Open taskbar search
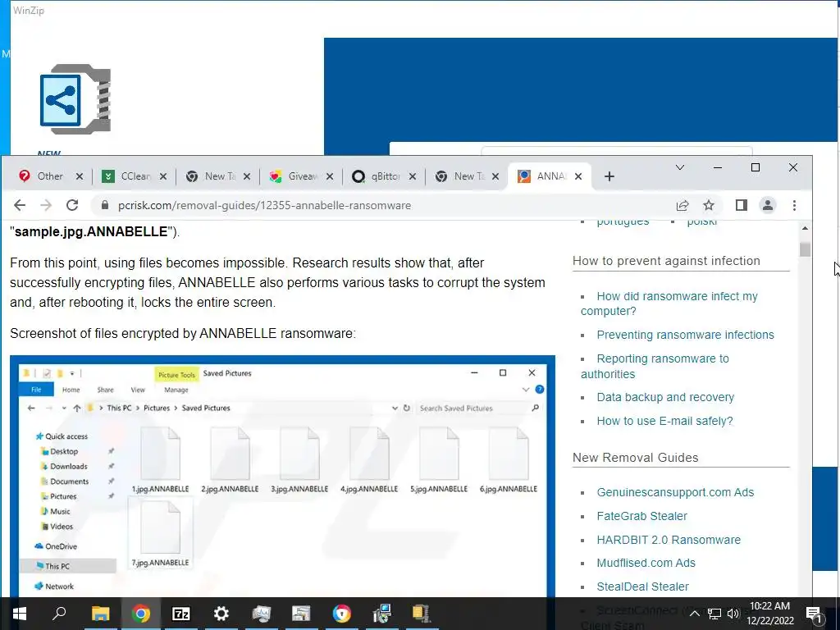Screen dimensions: 840x630 point(59,614)
